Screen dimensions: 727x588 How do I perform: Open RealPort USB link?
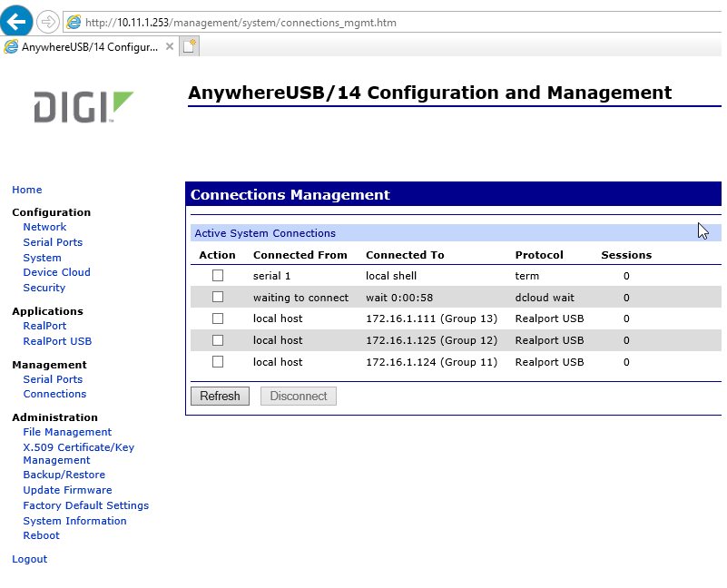[57, 341]
